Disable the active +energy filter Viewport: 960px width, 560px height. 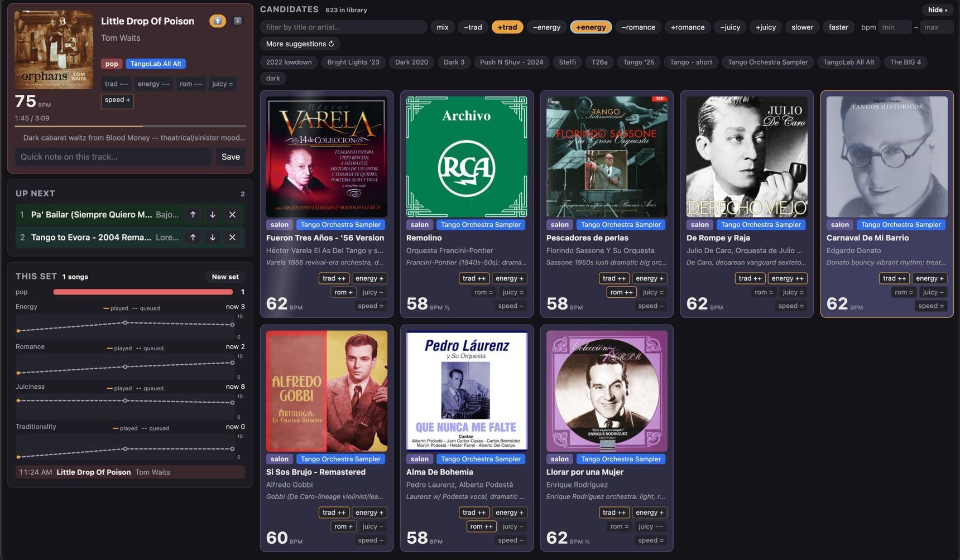591,27
